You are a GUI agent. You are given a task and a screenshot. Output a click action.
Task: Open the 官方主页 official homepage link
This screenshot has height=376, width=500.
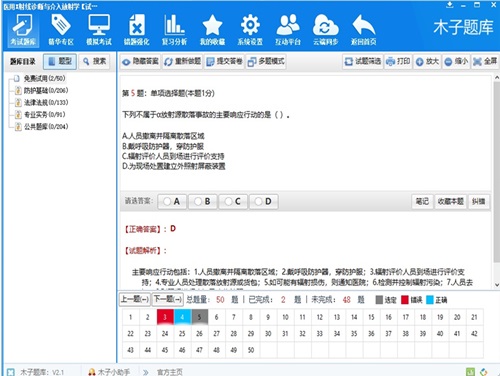point(169,372)
